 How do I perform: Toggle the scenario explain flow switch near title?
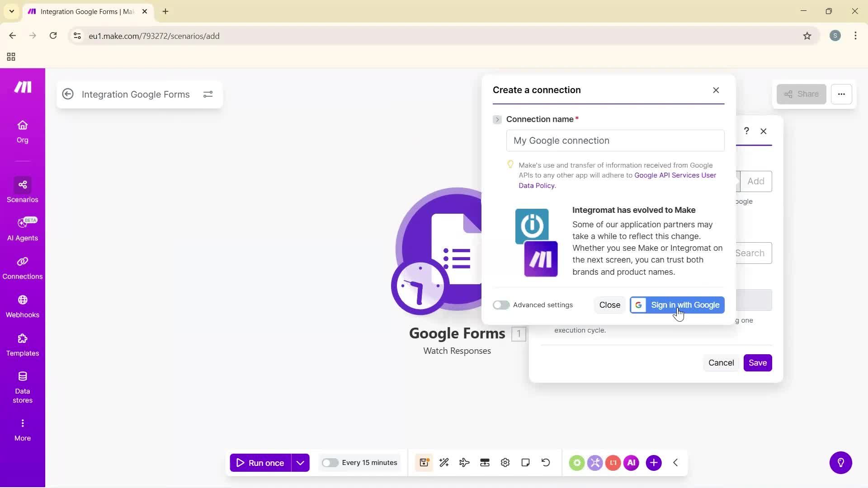pos(208,94)
